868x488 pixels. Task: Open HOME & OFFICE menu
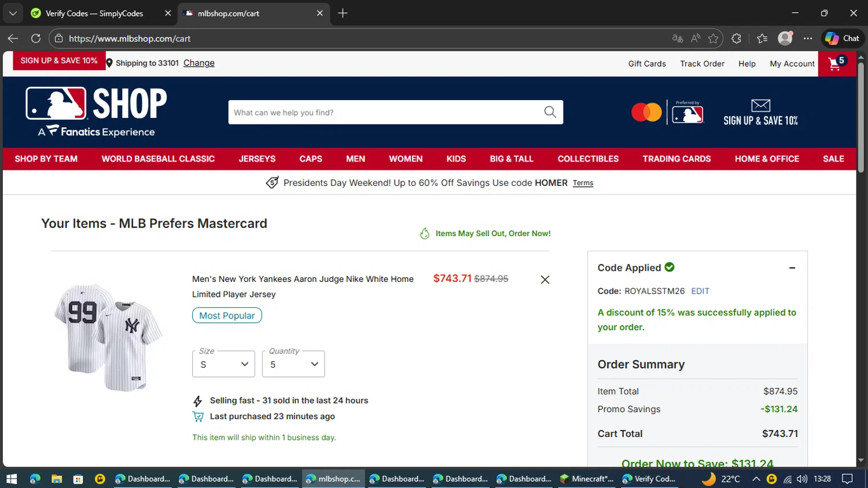click(x=767, y=159)
